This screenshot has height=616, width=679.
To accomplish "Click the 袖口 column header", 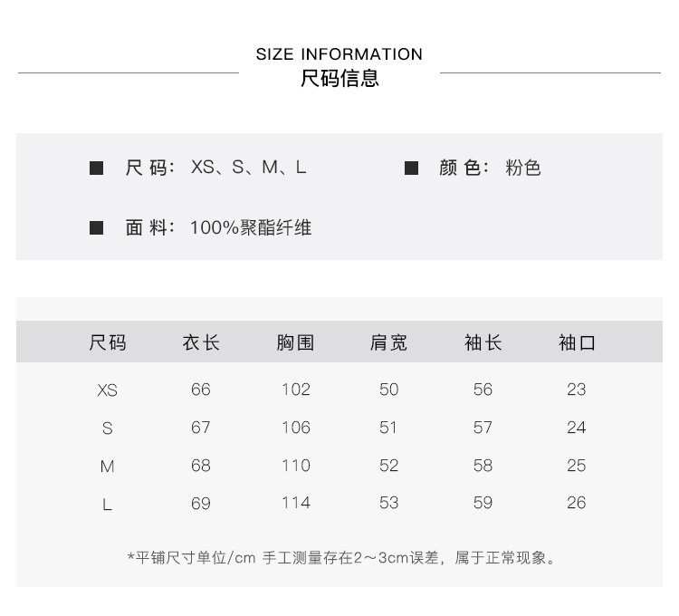I will (x=577, y=343).
